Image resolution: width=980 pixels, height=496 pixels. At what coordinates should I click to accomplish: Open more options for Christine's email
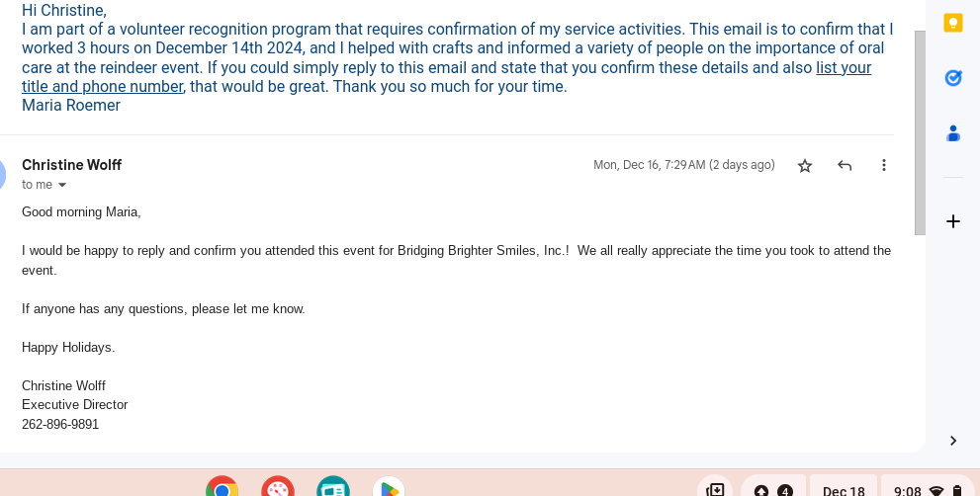tap(884, 166)
